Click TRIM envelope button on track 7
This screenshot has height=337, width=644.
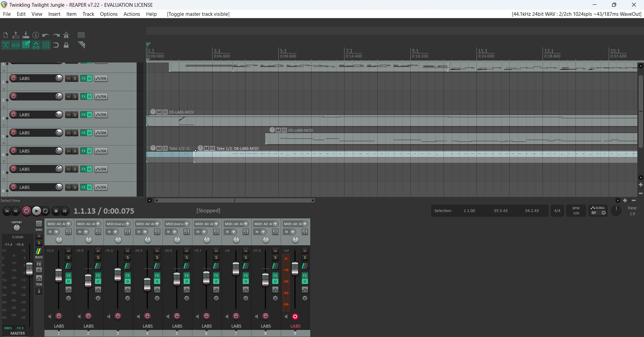click(101, 169)
